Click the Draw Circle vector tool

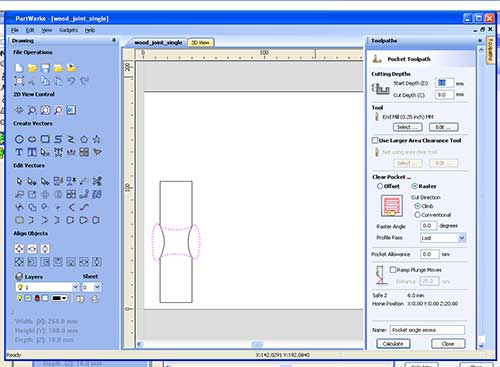(19, 139)
